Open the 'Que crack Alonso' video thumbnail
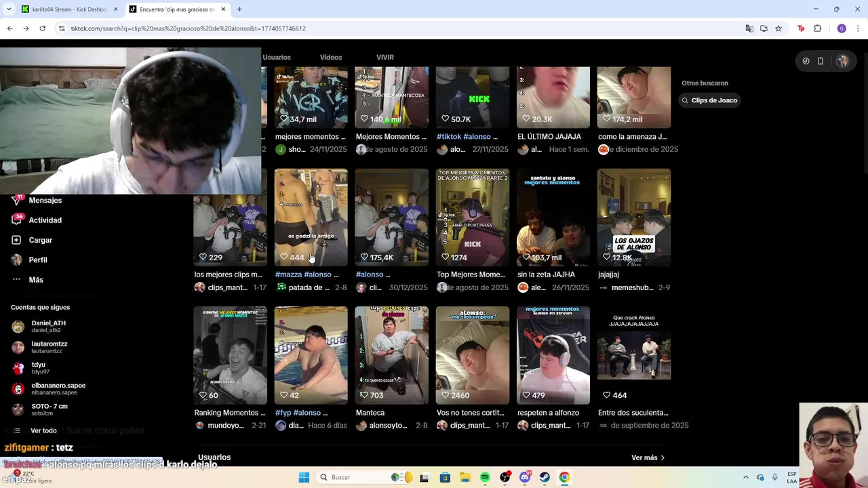Screen dimensions: 868x488 [634, 355]
